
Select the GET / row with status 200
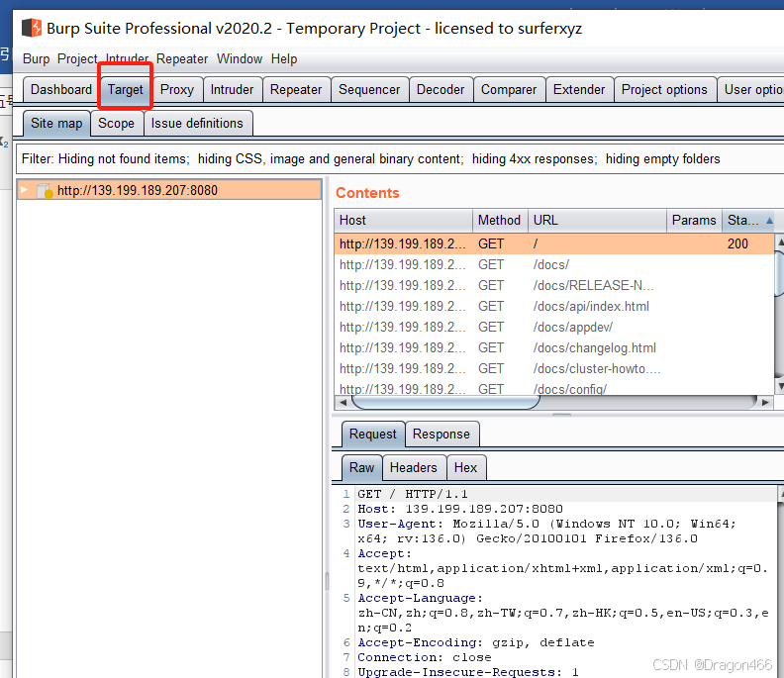click(554, 244)
